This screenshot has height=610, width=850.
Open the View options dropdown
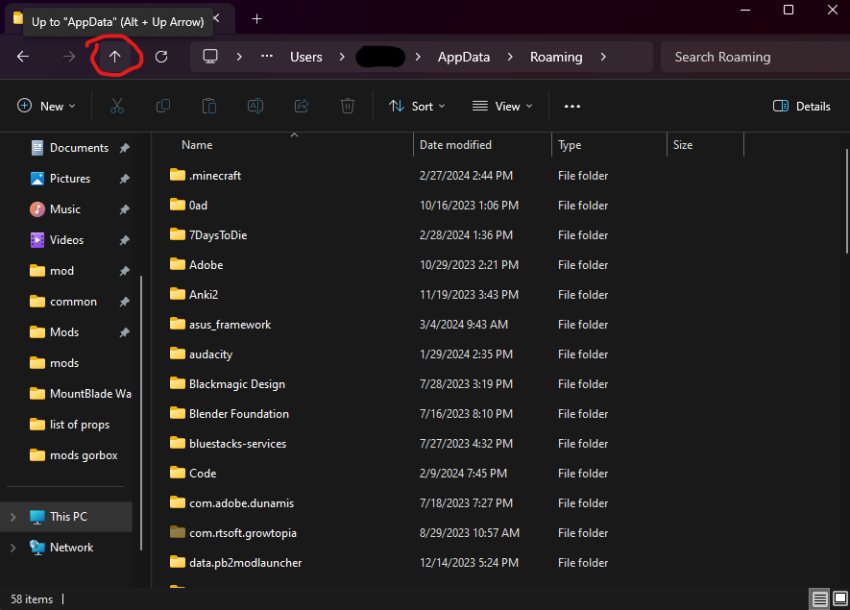[502, 106]
